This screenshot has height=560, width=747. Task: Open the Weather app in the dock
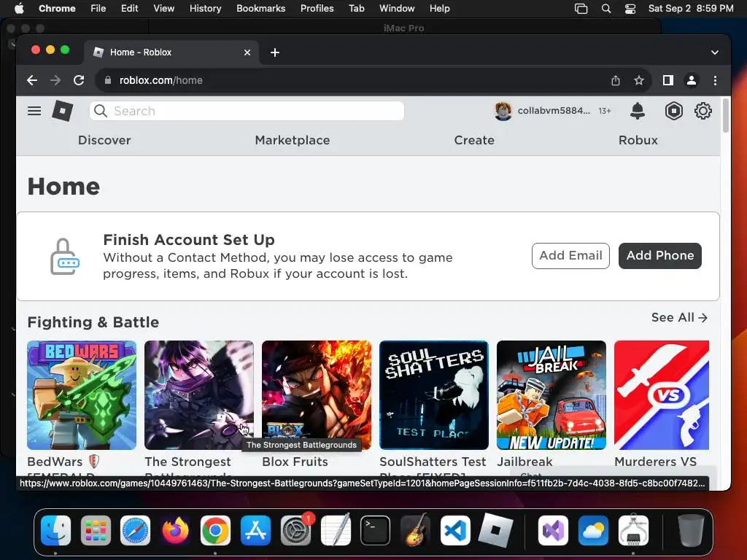click(593, 531)
